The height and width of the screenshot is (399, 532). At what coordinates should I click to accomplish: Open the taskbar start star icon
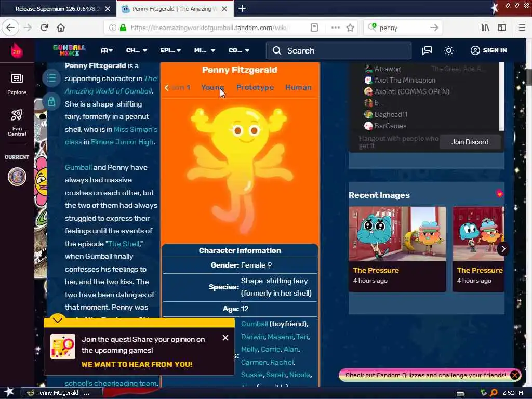pyautogui.click(x=9, y=392)
